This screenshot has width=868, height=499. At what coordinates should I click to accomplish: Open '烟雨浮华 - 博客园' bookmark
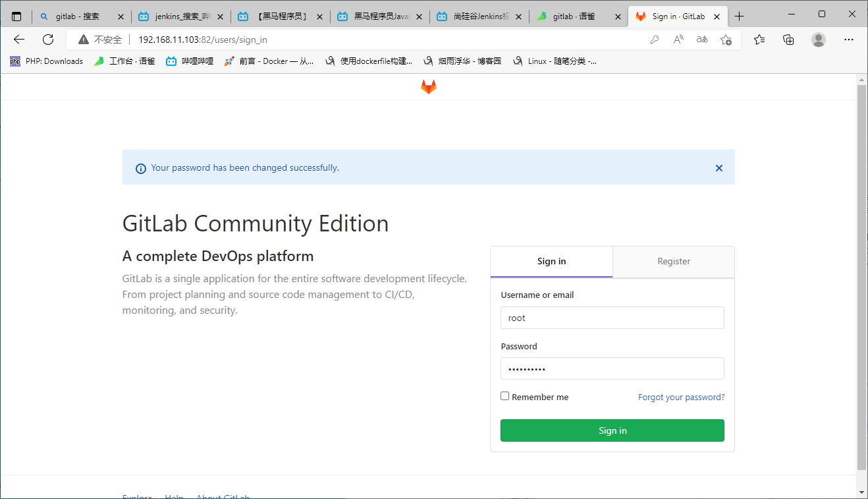462,61
